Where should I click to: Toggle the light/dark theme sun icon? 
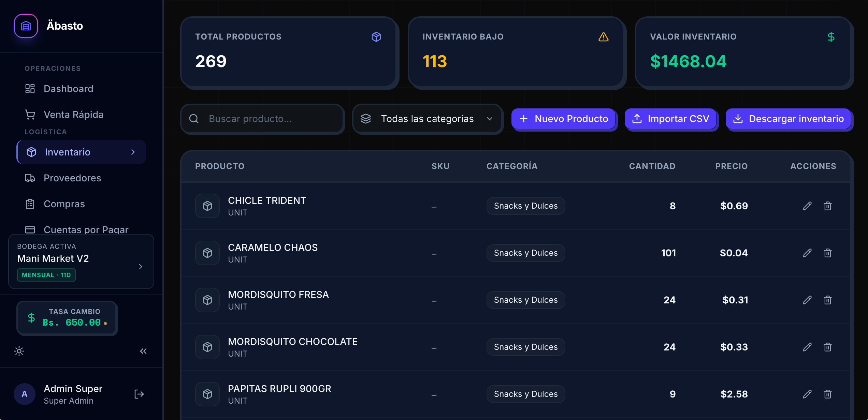(19, 351)
